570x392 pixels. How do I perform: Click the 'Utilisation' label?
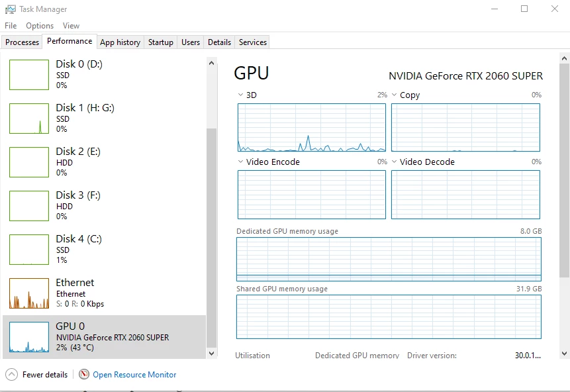[253, 356]
